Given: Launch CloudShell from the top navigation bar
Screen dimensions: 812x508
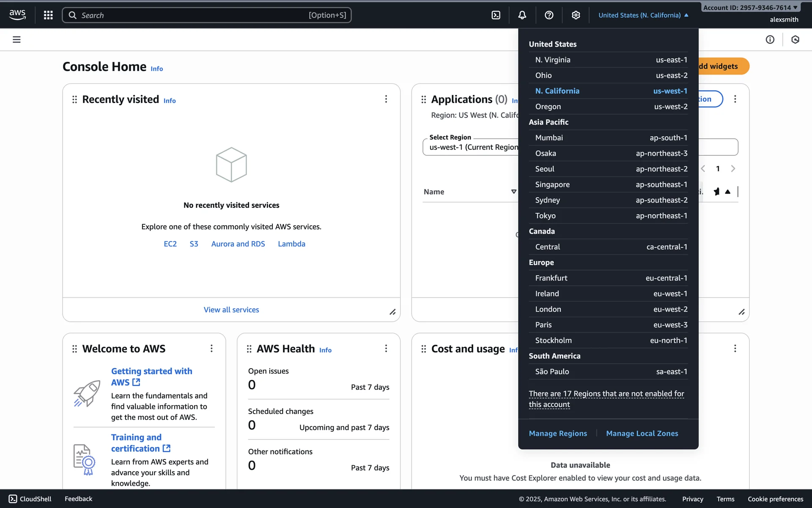Looking at the screenshot, I should pyautogui.click(x=496, y=15).
